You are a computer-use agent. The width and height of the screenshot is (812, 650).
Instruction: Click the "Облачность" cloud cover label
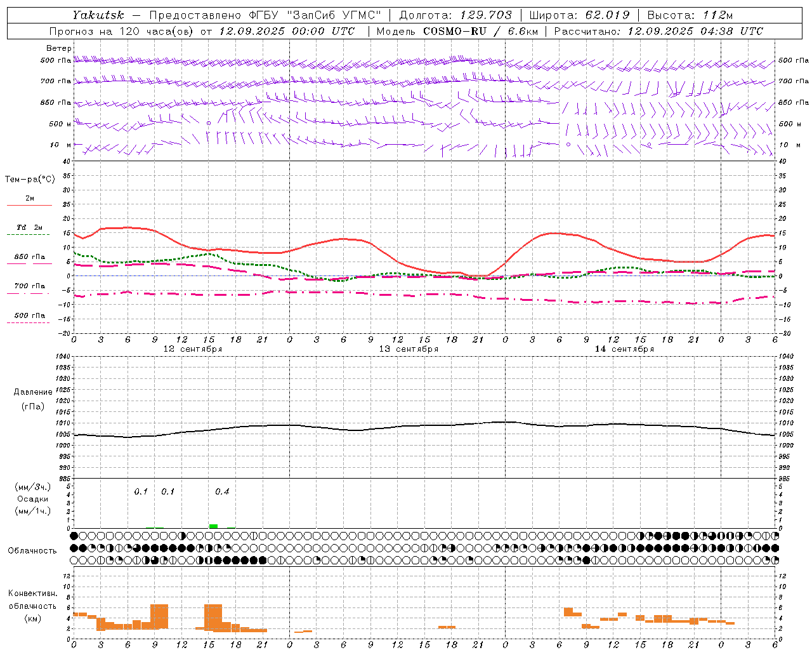32,550
